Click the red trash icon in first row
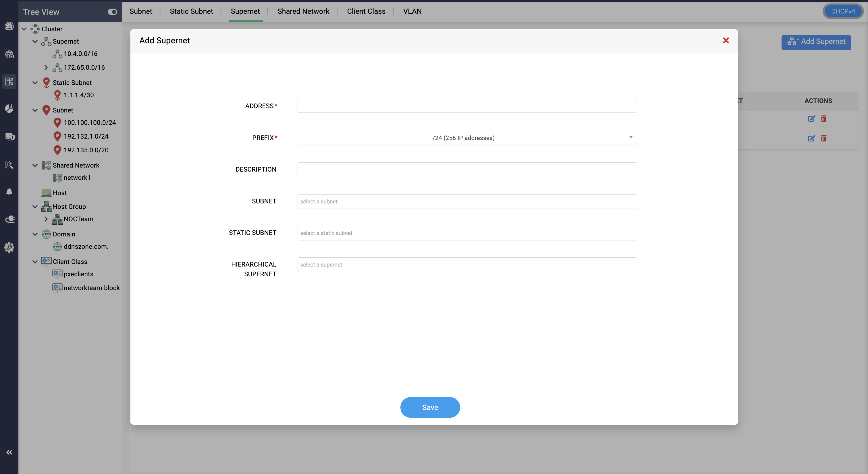 823,118
